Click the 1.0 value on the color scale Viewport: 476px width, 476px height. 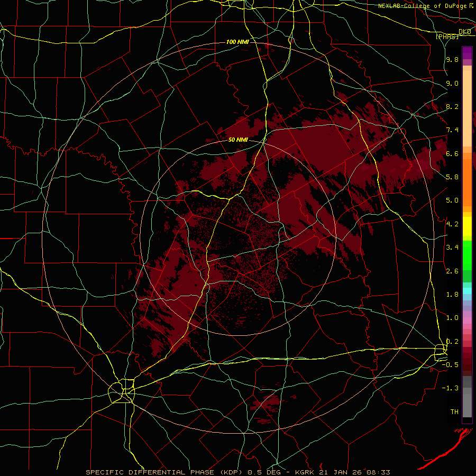tap(452, 318)
